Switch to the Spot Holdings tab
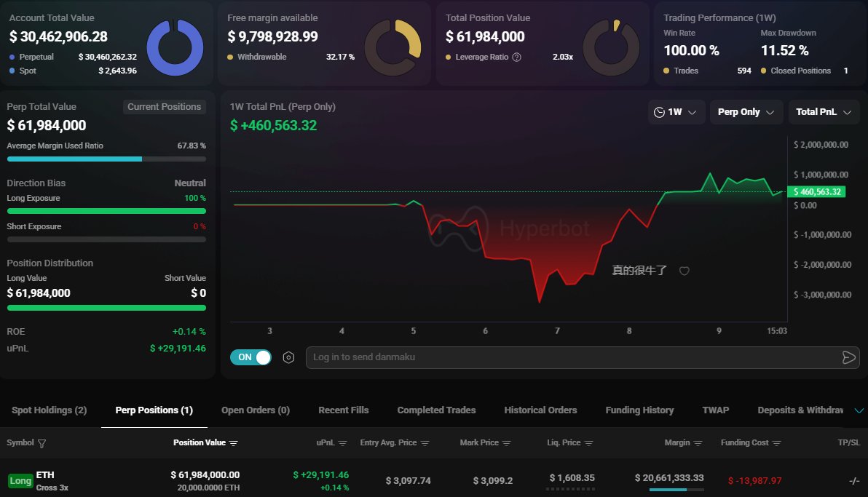Image resolution: width=868 pixels, height=497 pixels. tap(48, 410)
